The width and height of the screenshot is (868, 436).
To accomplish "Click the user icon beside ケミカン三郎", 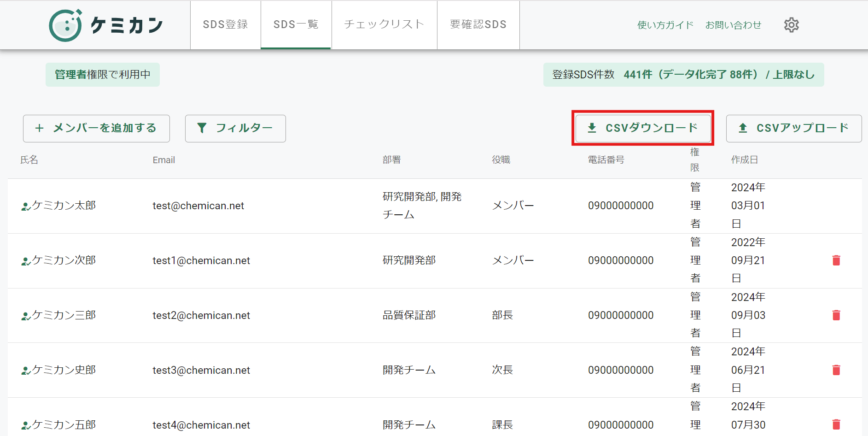I will pos(26,316).
